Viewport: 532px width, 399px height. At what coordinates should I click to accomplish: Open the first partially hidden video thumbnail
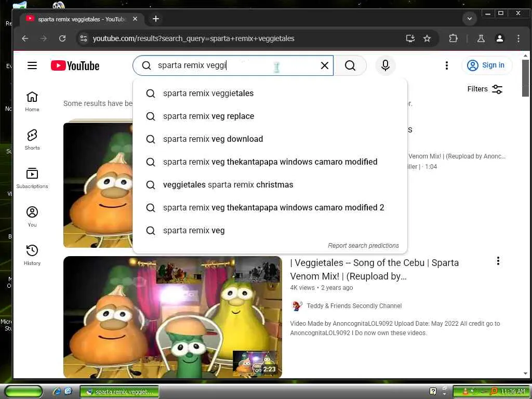[x=98, y=185]
